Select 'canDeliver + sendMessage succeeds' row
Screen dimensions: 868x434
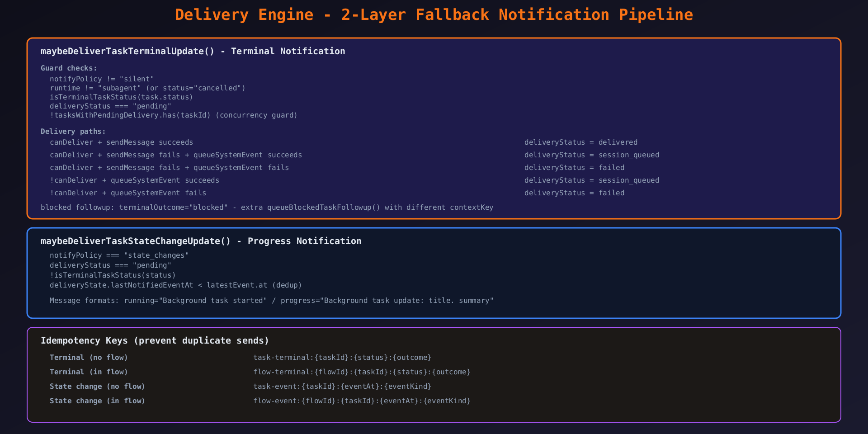[x=122, y=142]
